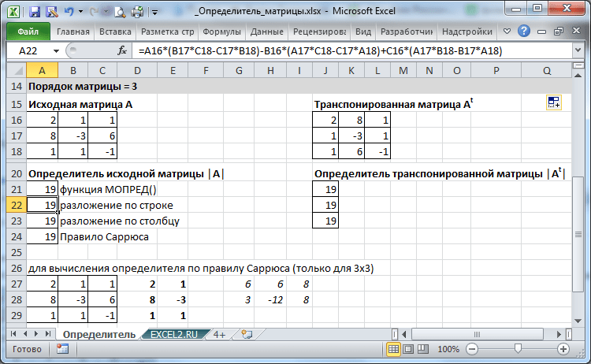Open Excel Help question mark icon
591x364 pixels.
524,31
